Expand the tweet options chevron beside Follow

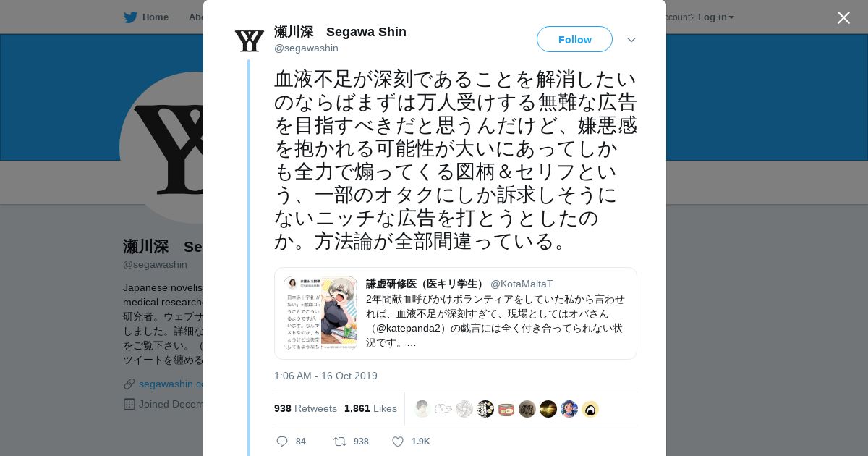click(631, 39)
